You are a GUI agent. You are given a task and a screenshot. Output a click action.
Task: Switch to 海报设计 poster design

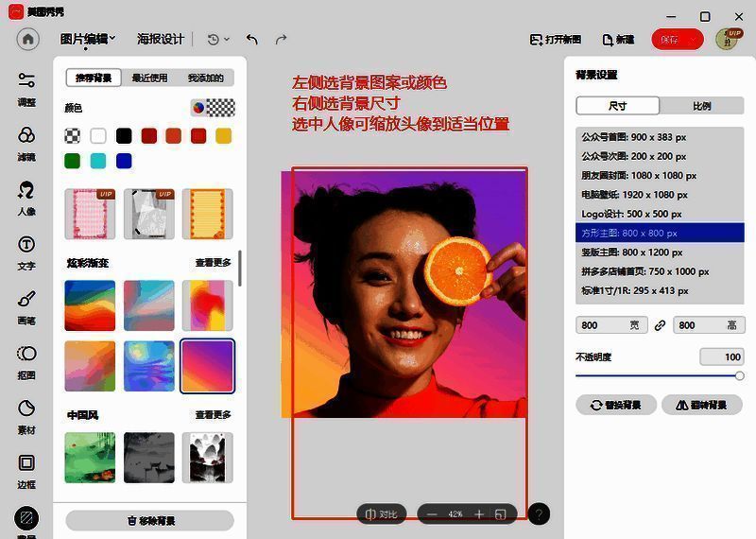(161, 39)
